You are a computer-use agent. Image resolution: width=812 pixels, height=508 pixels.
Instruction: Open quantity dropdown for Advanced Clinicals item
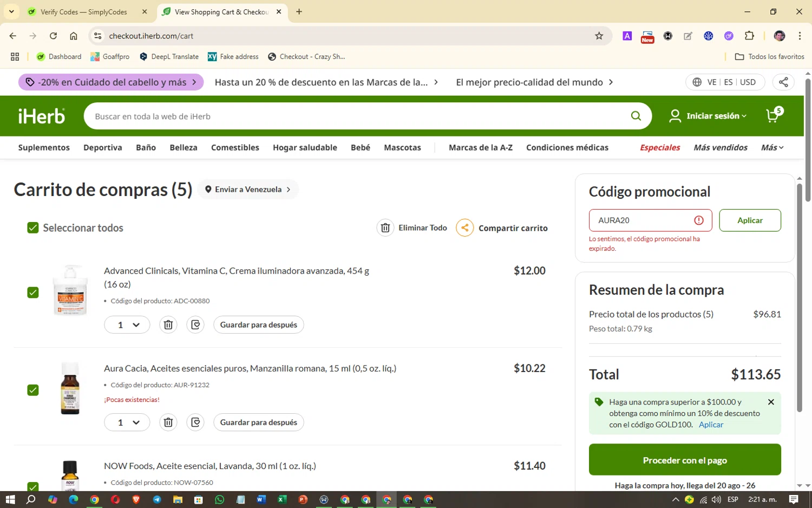click(127, 325)
